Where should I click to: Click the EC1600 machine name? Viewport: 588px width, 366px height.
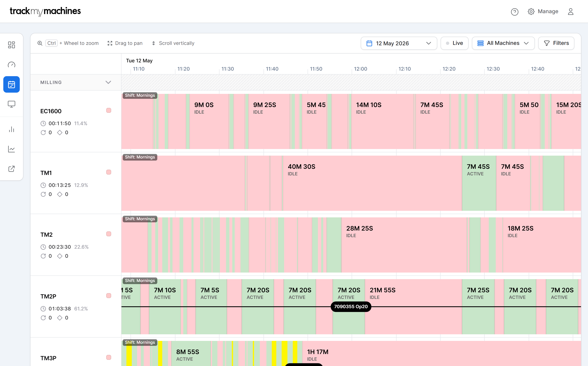[x=51, y=111]
